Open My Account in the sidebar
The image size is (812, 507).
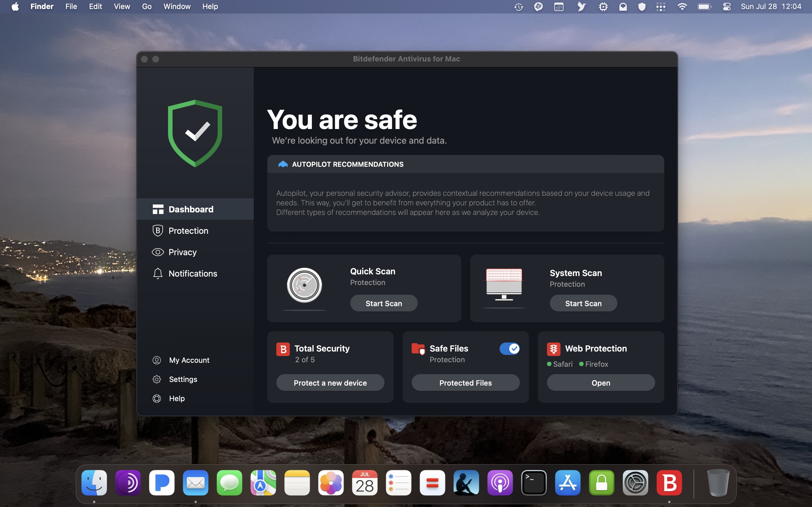(x=189, y=360)
